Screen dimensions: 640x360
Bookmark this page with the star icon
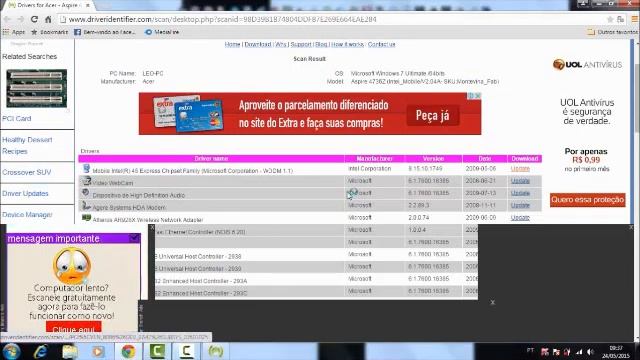coord(610,19)
